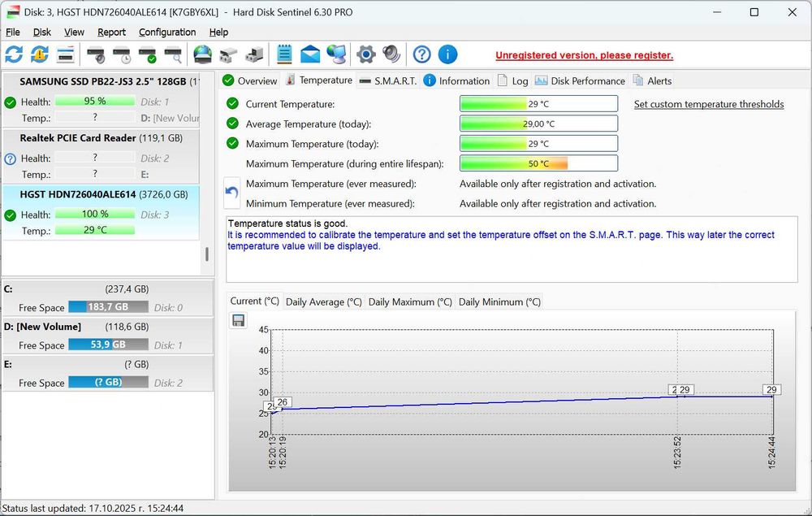Click 'Set custom temperature thresholds' link
This screenshot has width=812, height=516.
click(708, 104)
